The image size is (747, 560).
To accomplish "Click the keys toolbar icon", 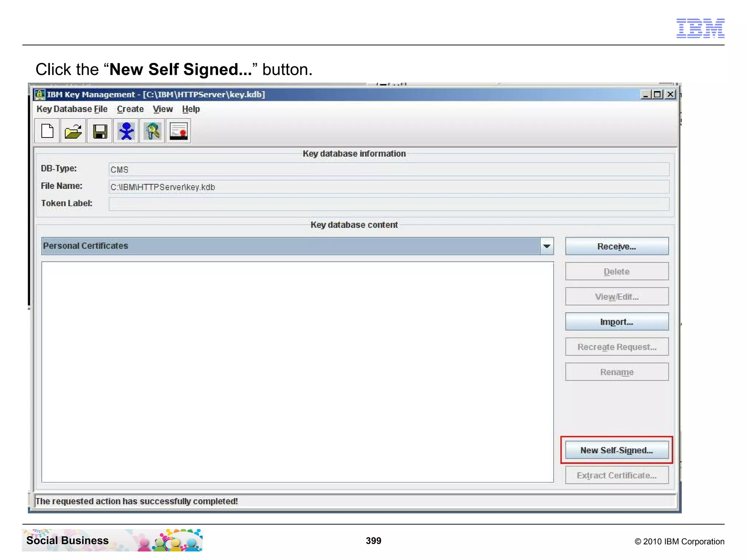I will pyautogui.click(x=152, y=131).
